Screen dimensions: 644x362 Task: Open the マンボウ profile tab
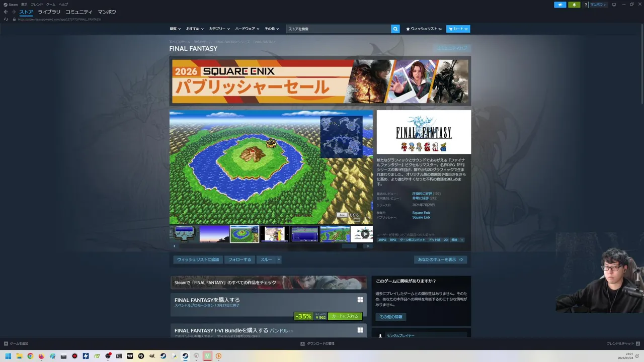click(107, 12)
